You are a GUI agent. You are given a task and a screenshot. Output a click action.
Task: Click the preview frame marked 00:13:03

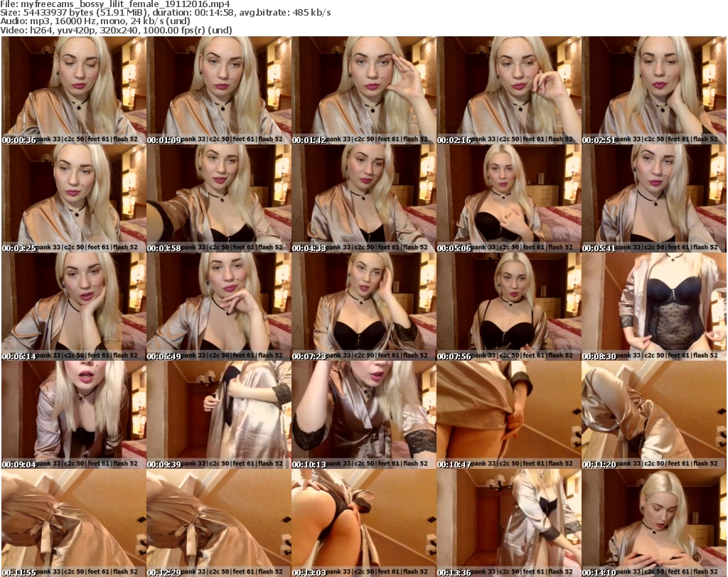tap(364, 524)
